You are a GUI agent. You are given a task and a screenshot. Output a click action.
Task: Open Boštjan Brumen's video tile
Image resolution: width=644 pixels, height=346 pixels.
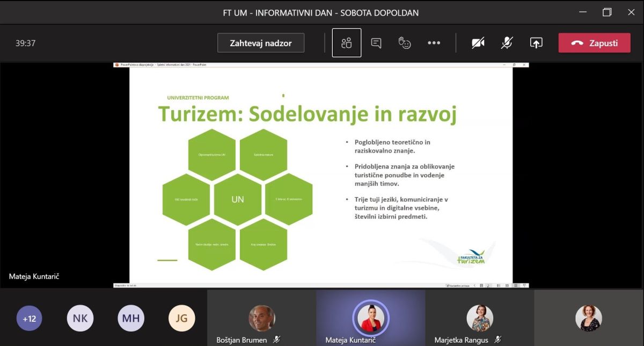pos(261,318)
